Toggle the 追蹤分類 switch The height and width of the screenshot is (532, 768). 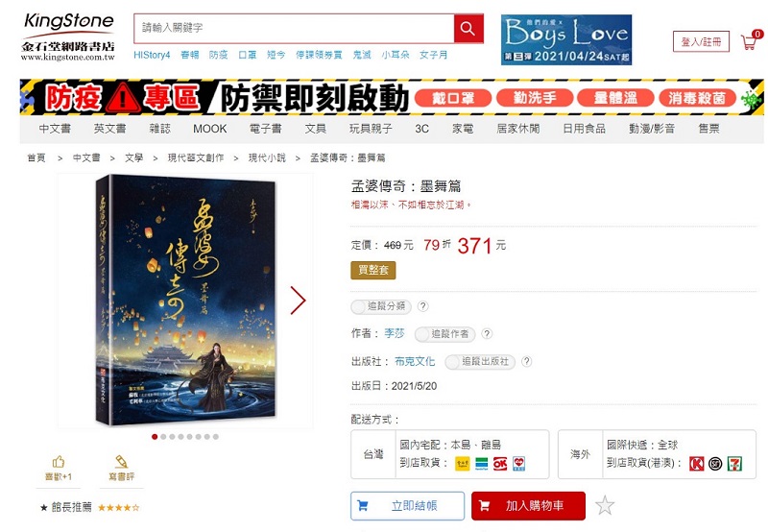381,306
